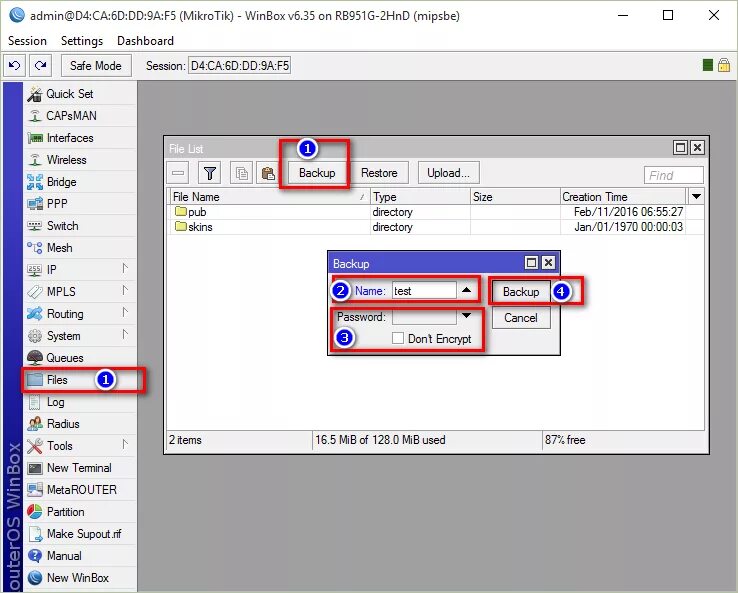This screenshot has width=738, height=593.
Task: Toggle the Don't Encrypt checkbox
Action: tap(398, 338)
